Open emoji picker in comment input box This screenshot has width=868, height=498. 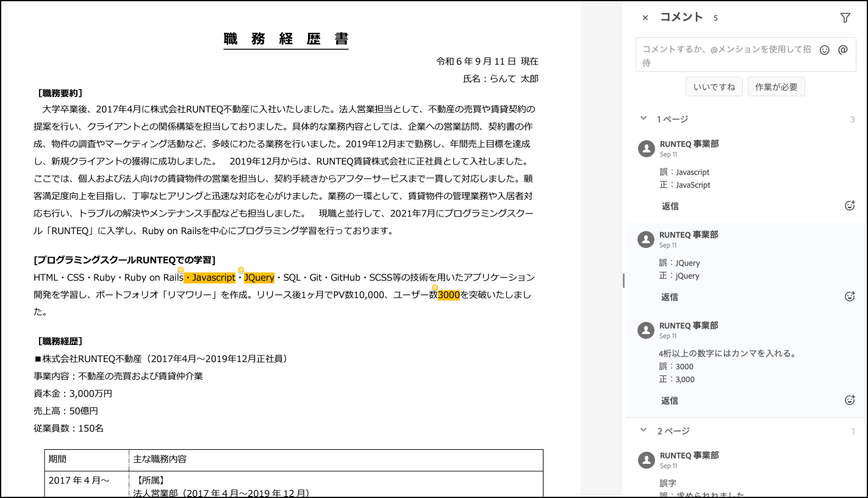pos(825,50)
